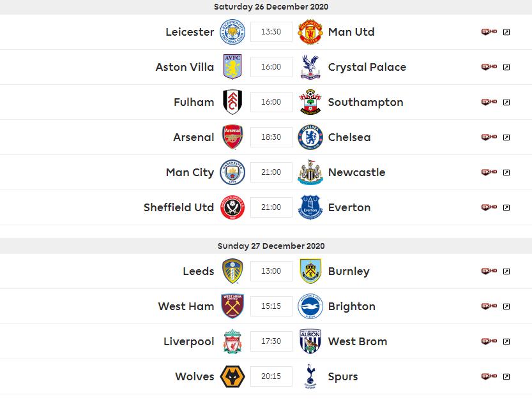Screen dimensions: 532x416
Task: Click the 13:30 kickoff time box
Action: click(x=271, y=32)
